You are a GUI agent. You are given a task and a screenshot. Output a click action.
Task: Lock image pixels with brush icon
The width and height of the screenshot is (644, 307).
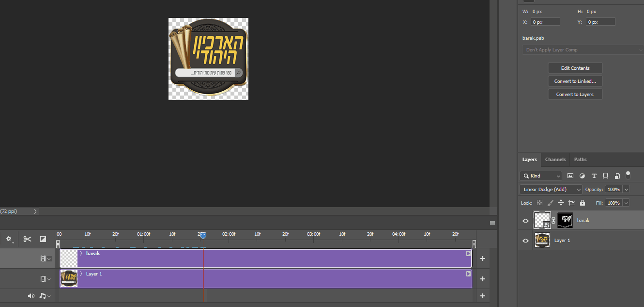(550, 203)
